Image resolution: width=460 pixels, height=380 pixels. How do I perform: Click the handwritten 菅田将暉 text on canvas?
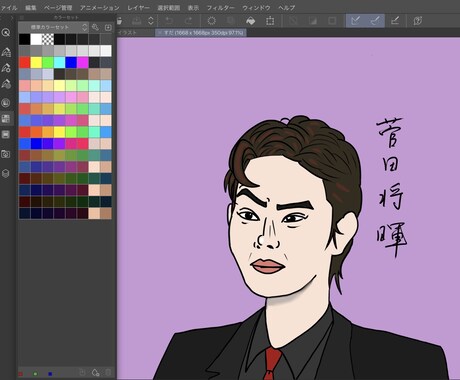[x=391, y=187]
